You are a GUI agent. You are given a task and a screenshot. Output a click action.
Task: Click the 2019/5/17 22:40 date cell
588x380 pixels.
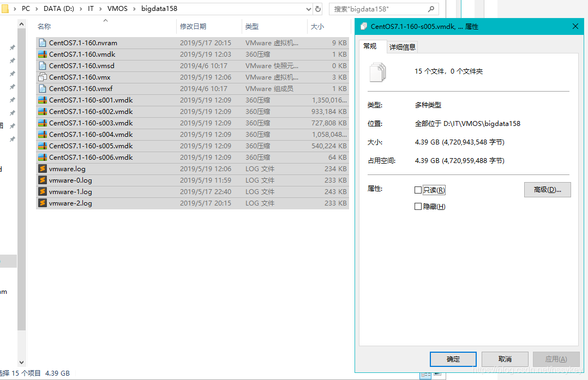(206, 192)
